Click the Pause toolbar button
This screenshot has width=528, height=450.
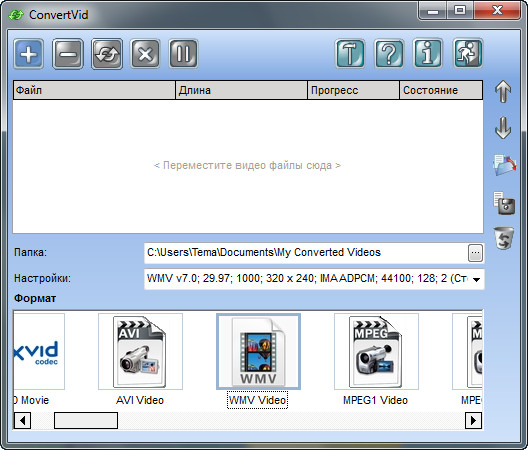(x=184, y=54)
